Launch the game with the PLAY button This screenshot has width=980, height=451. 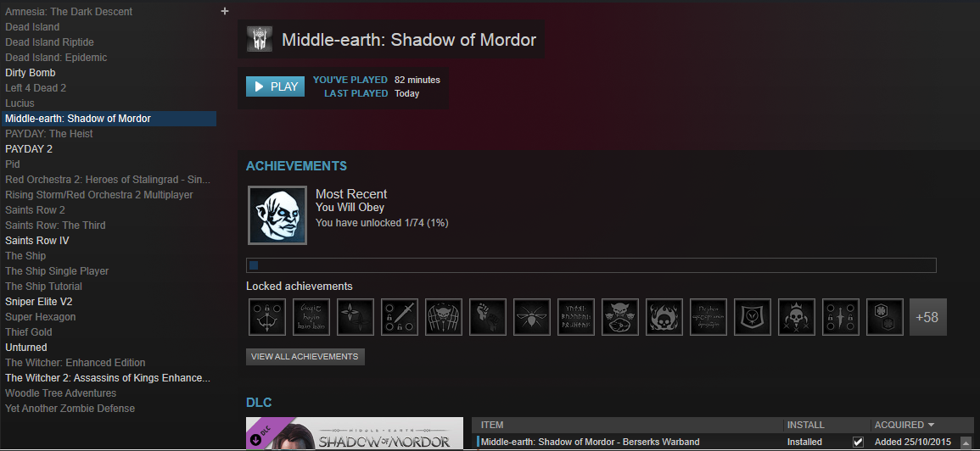pyautogui.click(x=275, y=86)
